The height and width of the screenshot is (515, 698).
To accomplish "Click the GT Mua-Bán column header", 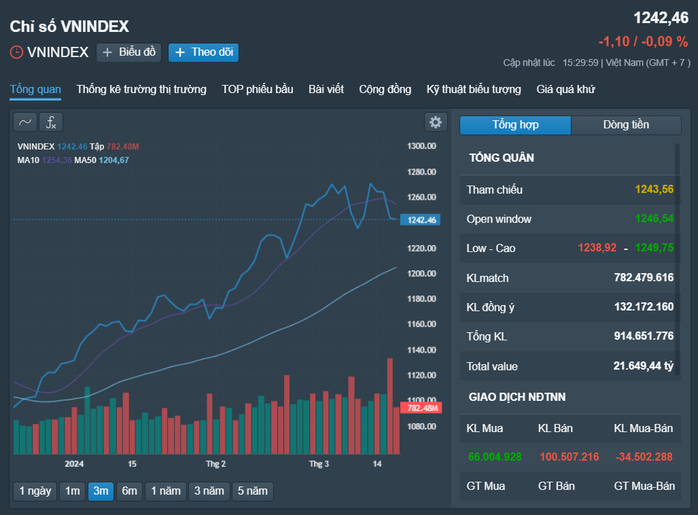I will (644, 486).
